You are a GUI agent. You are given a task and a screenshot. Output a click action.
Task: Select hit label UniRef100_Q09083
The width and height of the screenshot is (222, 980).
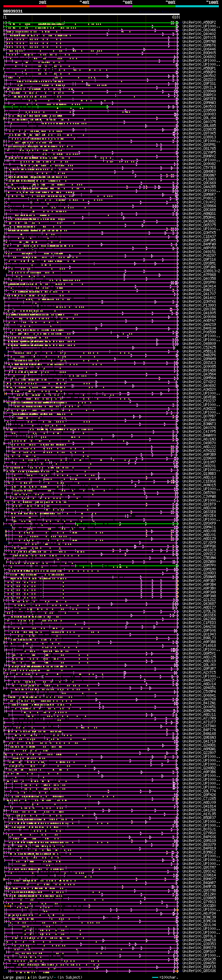coord(199,114)
